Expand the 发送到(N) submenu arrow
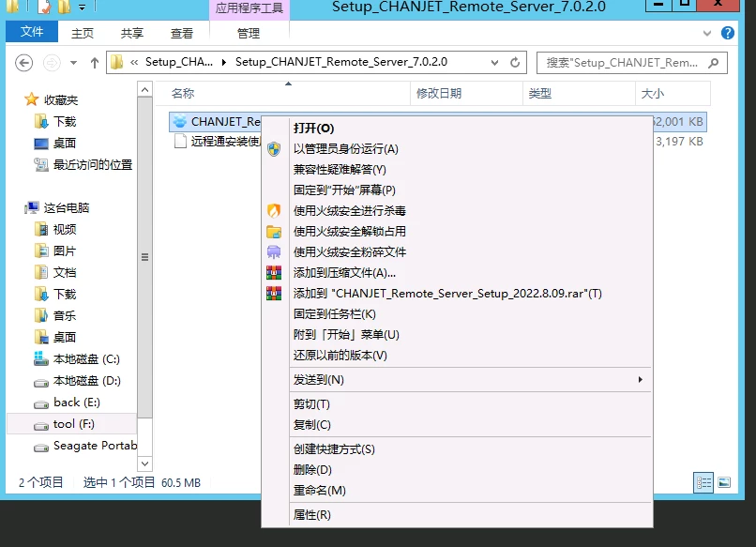 tap(641, 380)
